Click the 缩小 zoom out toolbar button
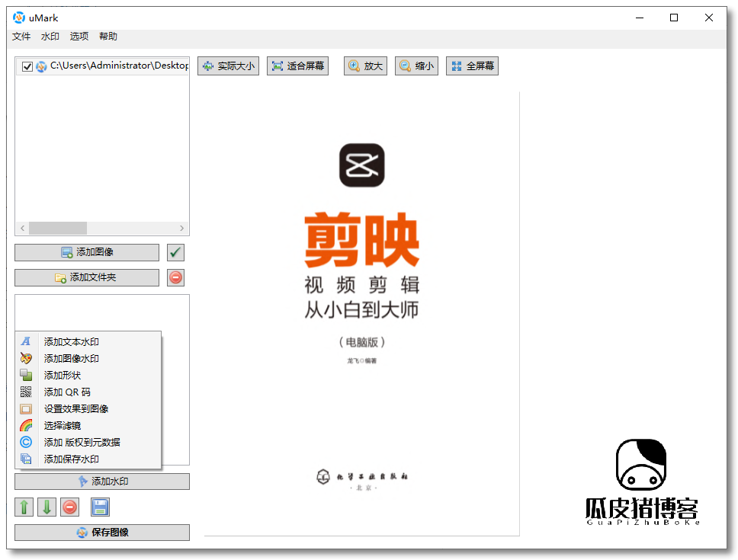The width and height of the screenshot is (738, 560). [x=416, y=66]
